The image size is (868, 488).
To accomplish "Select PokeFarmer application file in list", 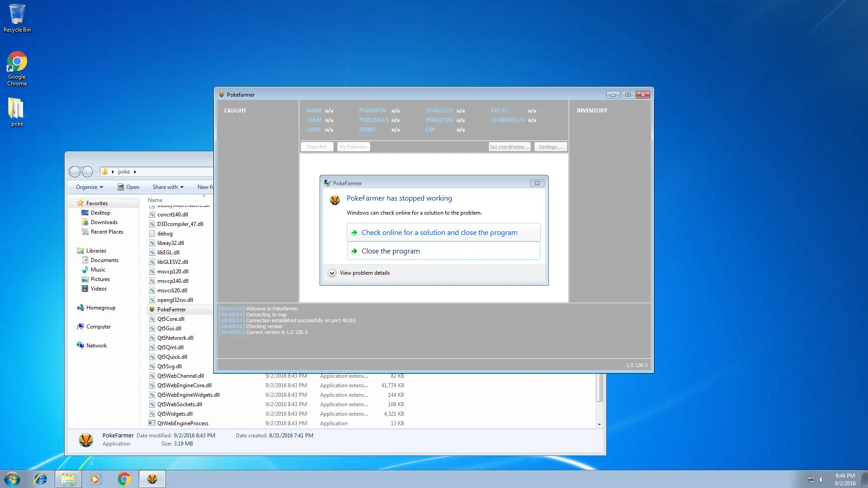I will click(171, 310).
